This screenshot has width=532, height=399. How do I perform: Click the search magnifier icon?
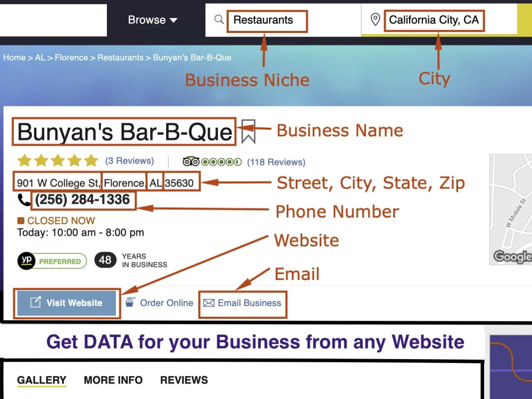[x=219, y=19]
